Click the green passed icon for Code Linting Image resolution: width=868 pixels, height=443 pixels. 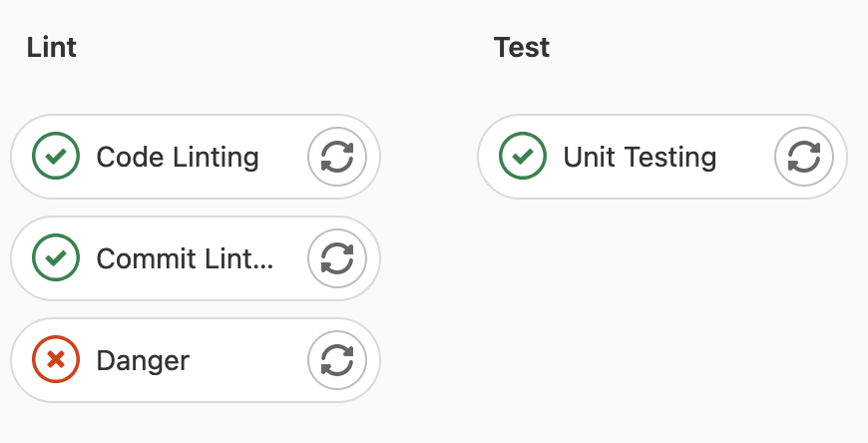56,157
